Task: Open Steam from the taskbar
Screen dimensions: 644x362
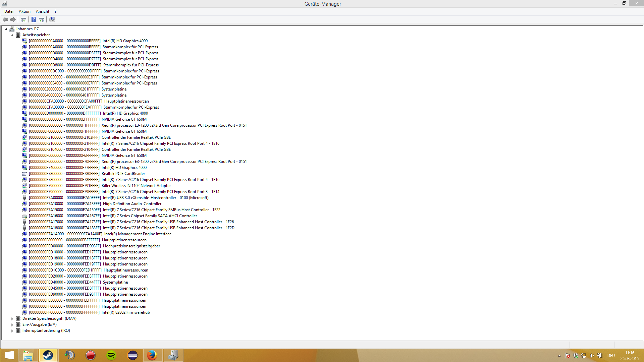Action: coord(48,355)
